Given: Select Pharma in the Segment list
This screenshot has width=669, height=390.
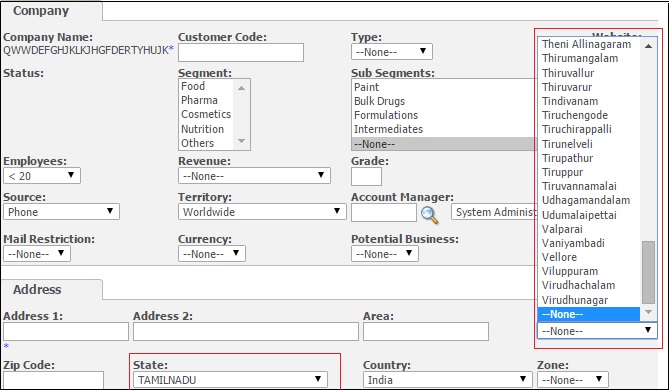Looking at the screenshot, I should (206, 100).
